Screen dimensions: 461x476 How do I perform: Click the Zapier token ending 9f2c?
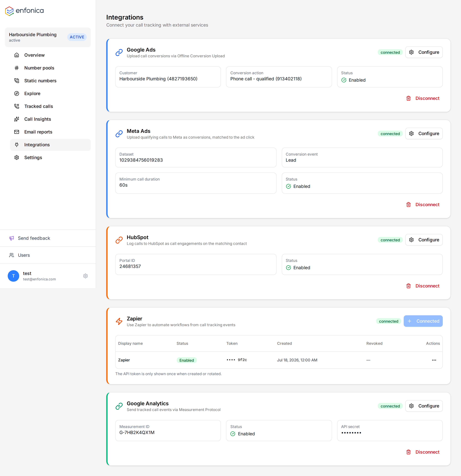(x=237, y=360)
